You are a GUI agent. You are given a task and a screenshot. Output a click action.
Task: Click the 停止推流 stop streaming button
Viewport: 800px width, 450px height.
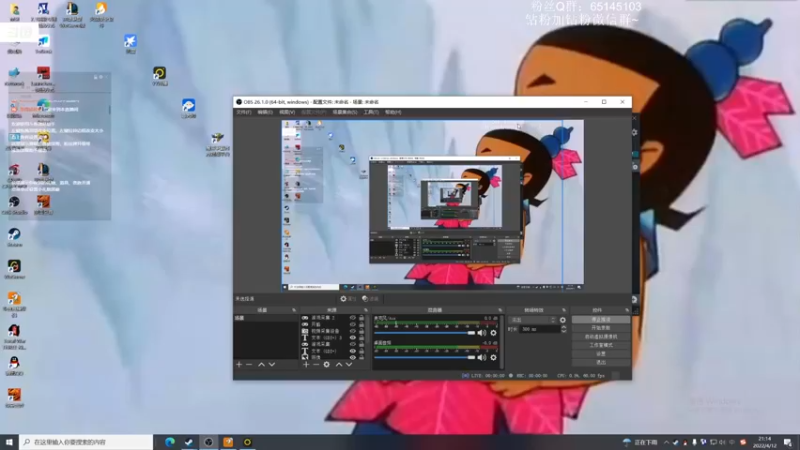click(601, 319)
